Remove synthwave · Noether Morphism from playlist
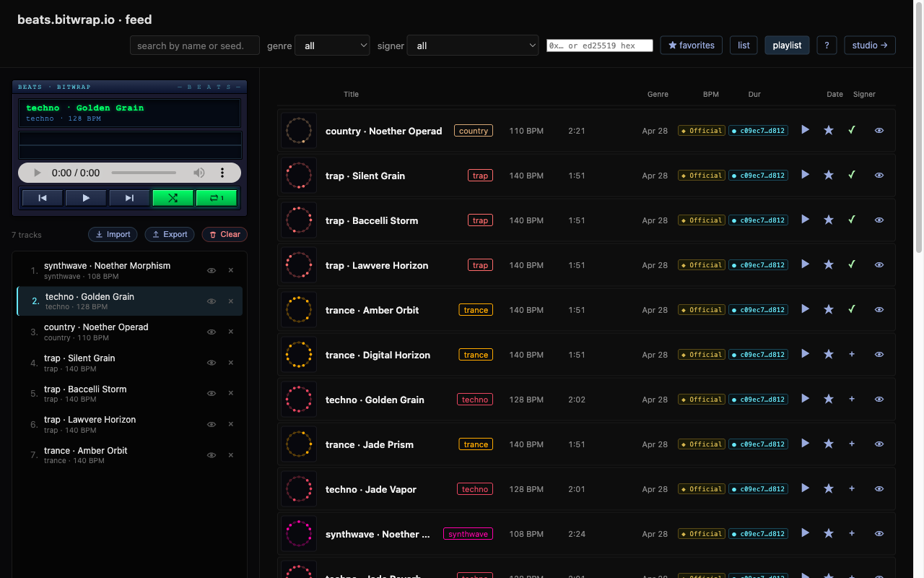Viewport: 924px width, 578px height. pyautogui.click(x=231, y=270)
